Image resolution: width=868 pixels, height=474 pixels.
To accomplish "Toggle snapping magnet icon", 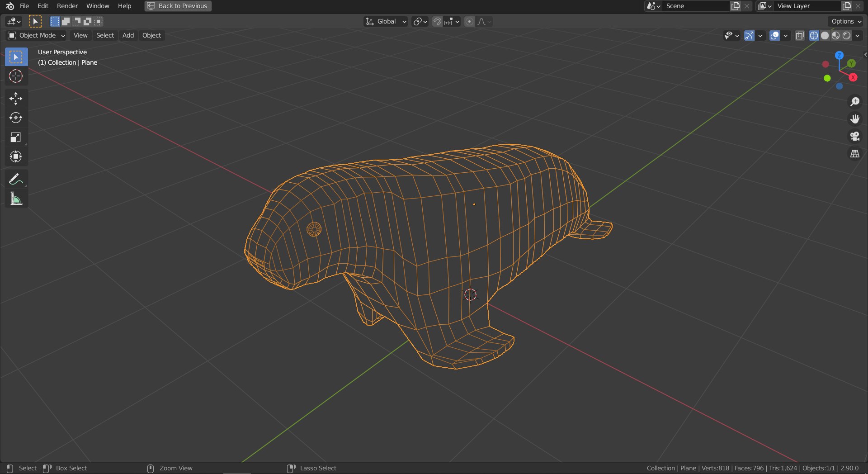I will point(437,21).
